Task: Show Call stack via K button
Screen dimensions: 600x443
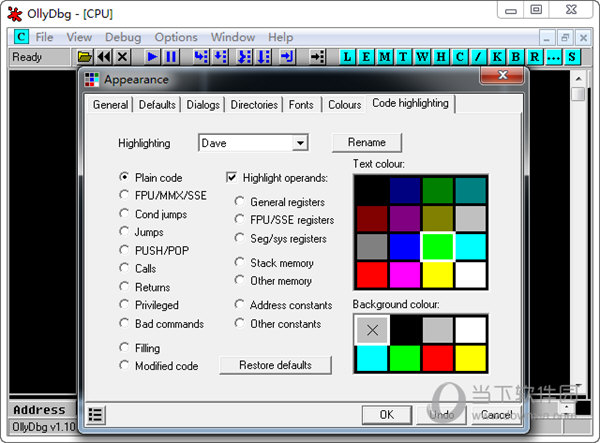Action: coord(497,57)
